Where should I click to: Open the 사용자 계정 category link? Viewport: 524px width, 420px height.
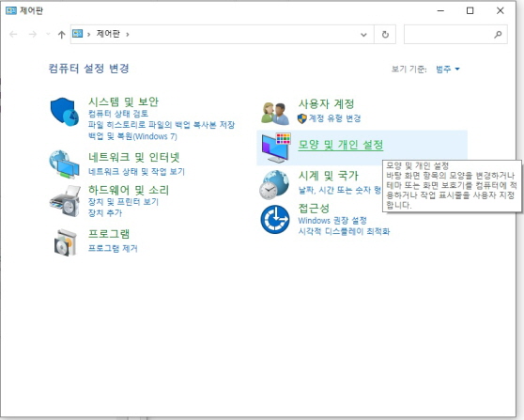(x=326, y=104)
